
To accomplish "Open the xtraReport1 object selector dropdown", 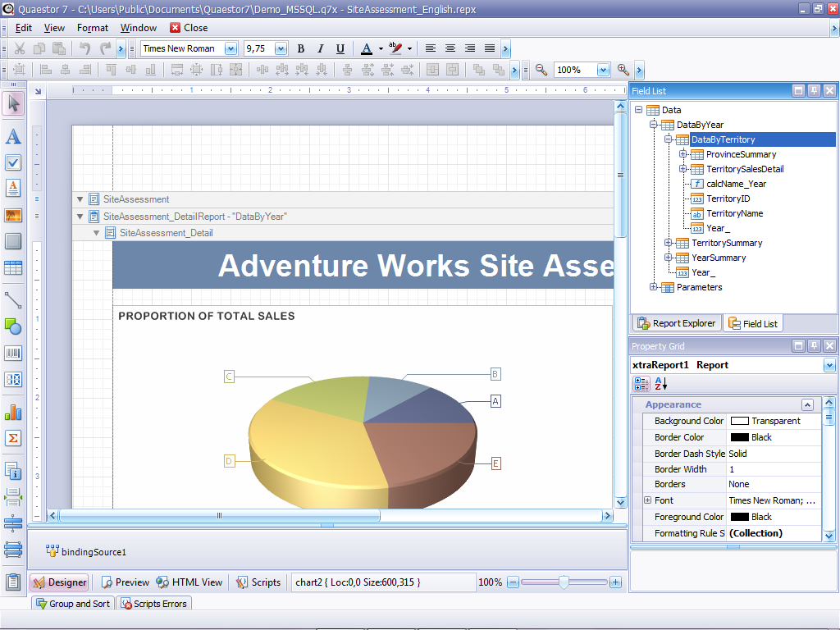I will coord(829,365).
